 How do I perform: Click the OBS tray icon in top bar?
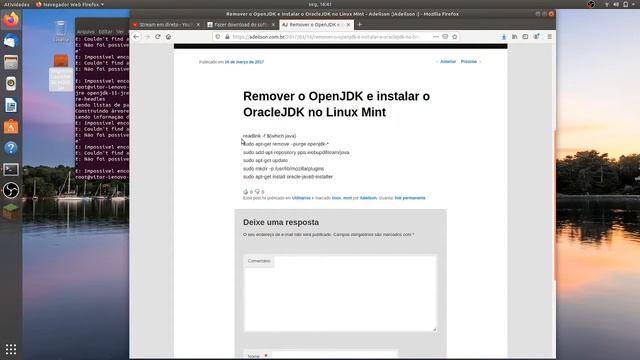click(591, 4)
